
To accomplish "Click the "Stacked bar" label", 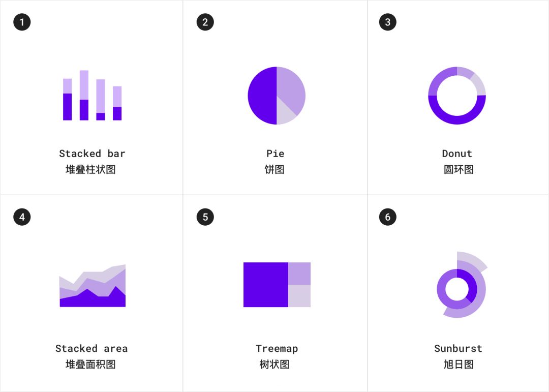I will pyautogui.click(x=92, y=154).
